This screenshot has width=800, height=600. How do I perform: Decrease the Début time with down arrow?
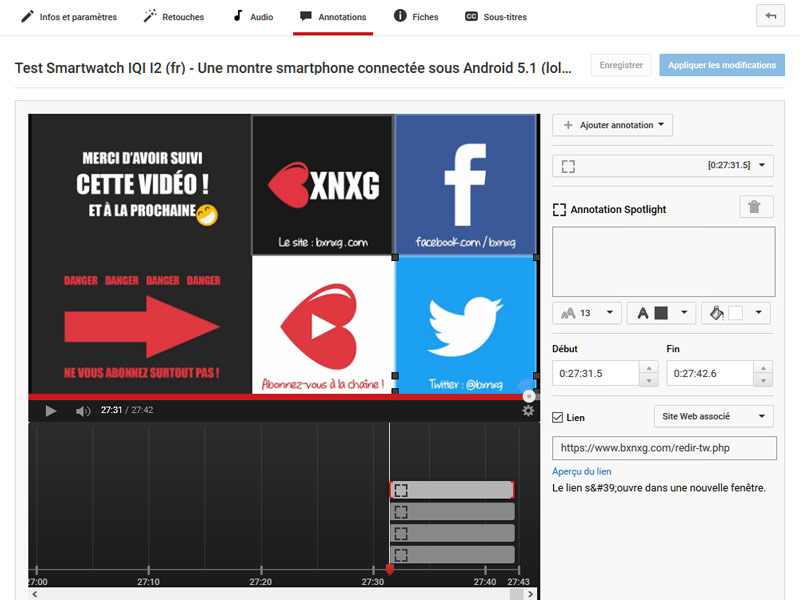pos(649,380)
